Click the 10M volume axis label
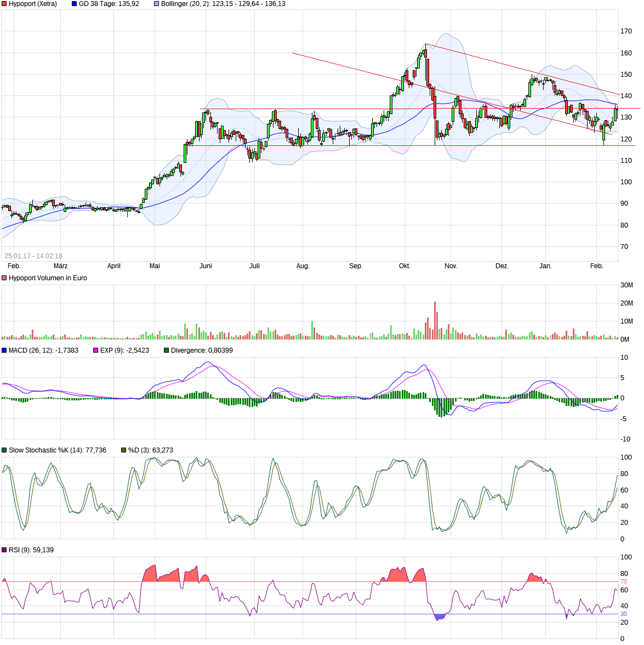The height and width of the screenshot is (645, 644). pyautogui.click(x=627, y=321)
